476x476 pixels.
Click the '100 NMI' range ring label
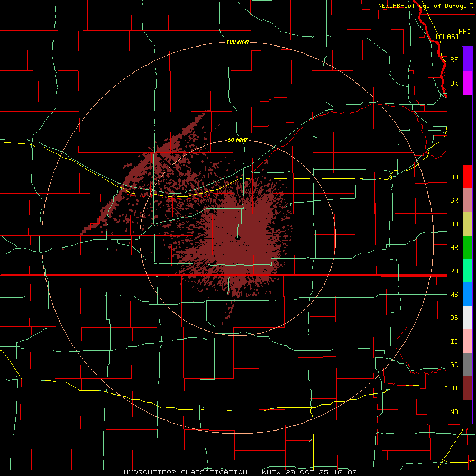237,42
